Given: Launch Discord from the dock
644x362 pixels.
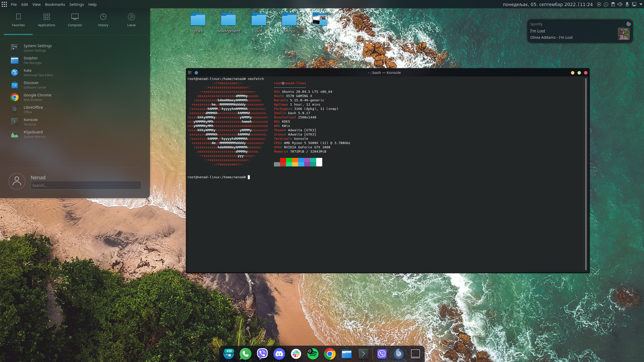Looking at the screenshot, I should tap(279, 354).
